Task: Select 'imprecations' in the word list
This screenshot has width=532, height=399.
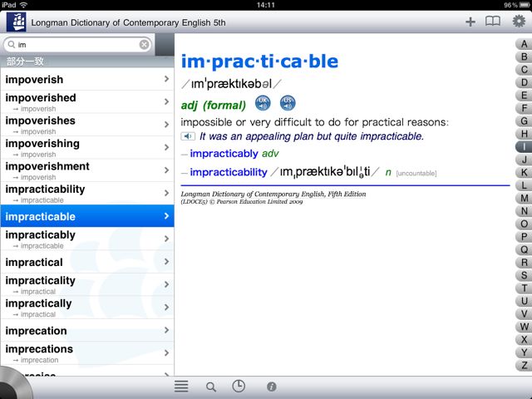Action: [x=87, y=352]
